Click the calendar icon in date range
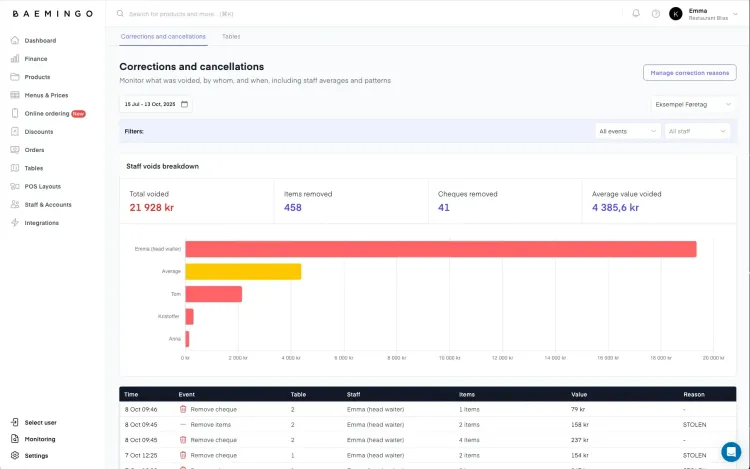The height and width of the screenshot is (469, 750). (184, 104)
